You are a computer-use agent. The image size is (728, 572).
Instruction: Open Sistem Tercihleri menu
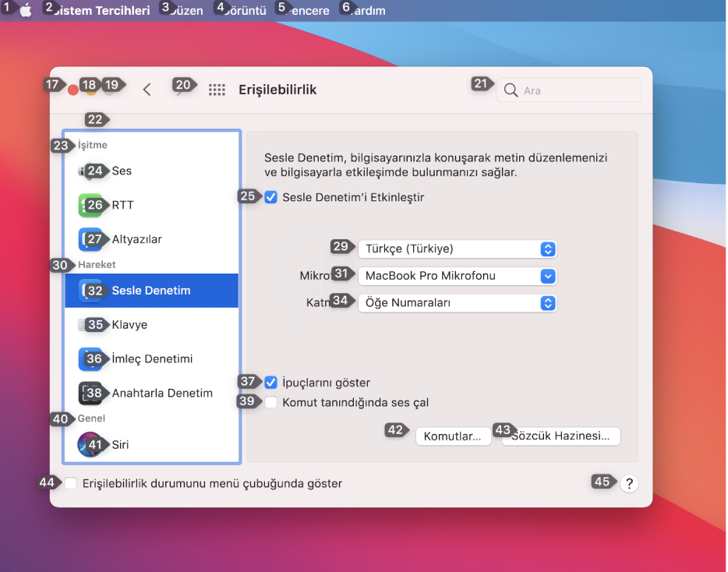(101, 10)
